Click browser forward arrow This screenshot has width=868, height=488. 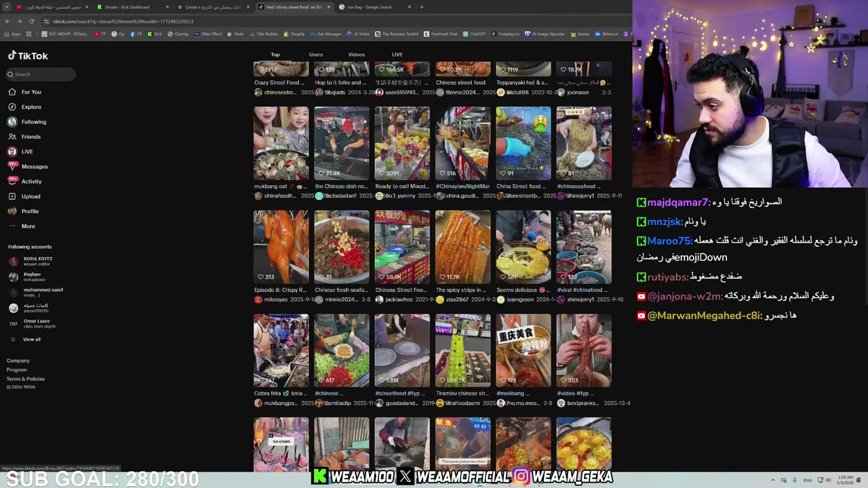click(19, 21)
